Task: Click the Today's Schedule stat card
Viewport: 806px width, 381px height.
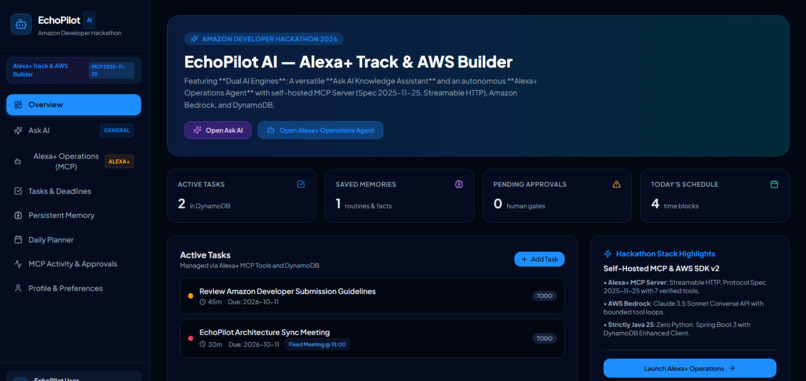Action: coord(715,196)
